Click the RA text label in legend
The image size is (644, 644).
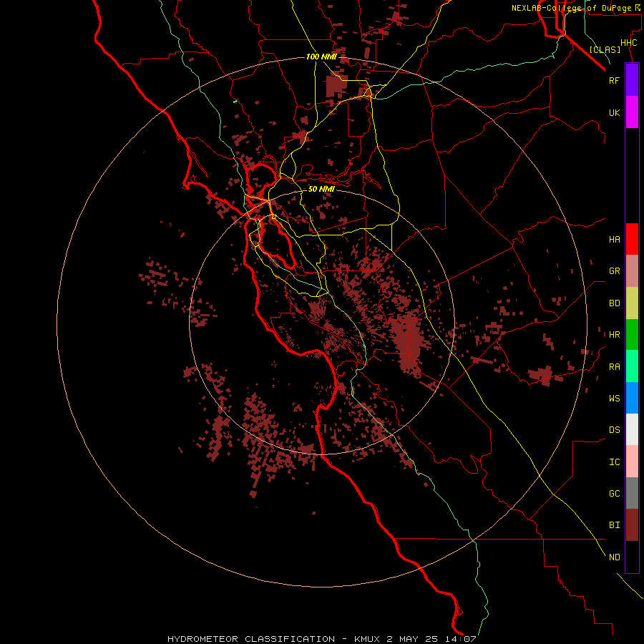tap(614, 367)
